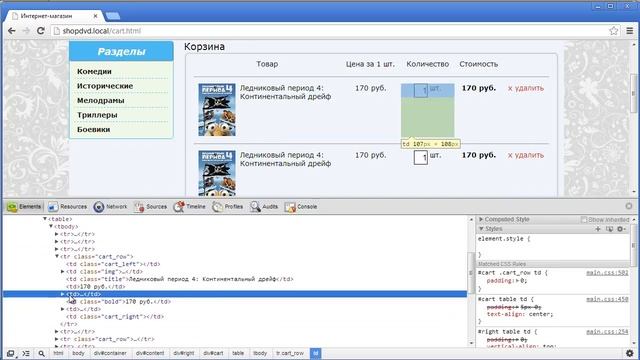The height and width of the screenshot is (360, 640).
Task: Select the td class="bold" node
Action: coord(118,302)
